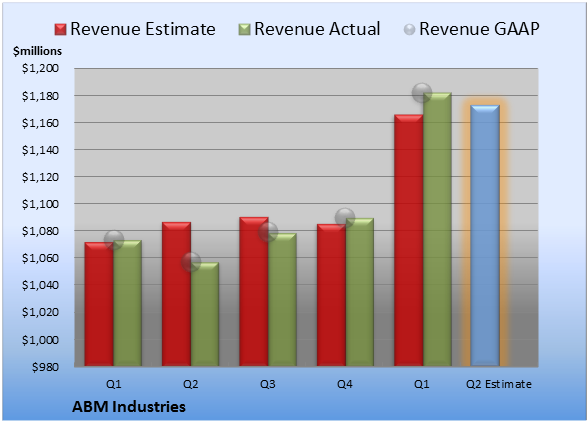The width and height of the screenshot is (588, 422).
Task: Click the '$980' y-axis label
Action: coord(45,367)
